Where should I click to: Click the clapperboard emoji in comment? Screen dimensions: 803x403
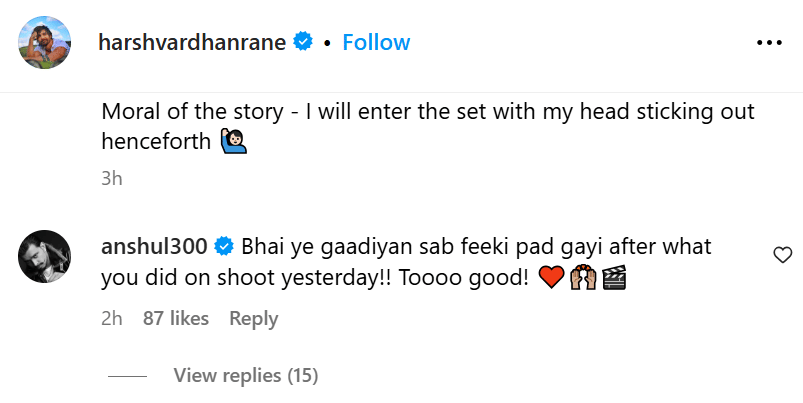coord(613,278)
